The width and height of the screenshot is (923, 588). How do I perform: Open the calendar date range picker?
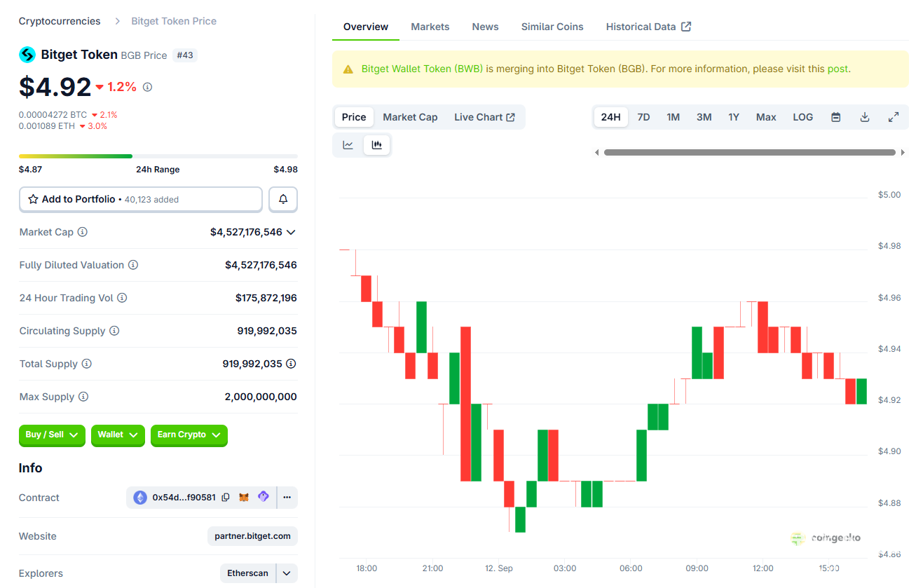835,117
